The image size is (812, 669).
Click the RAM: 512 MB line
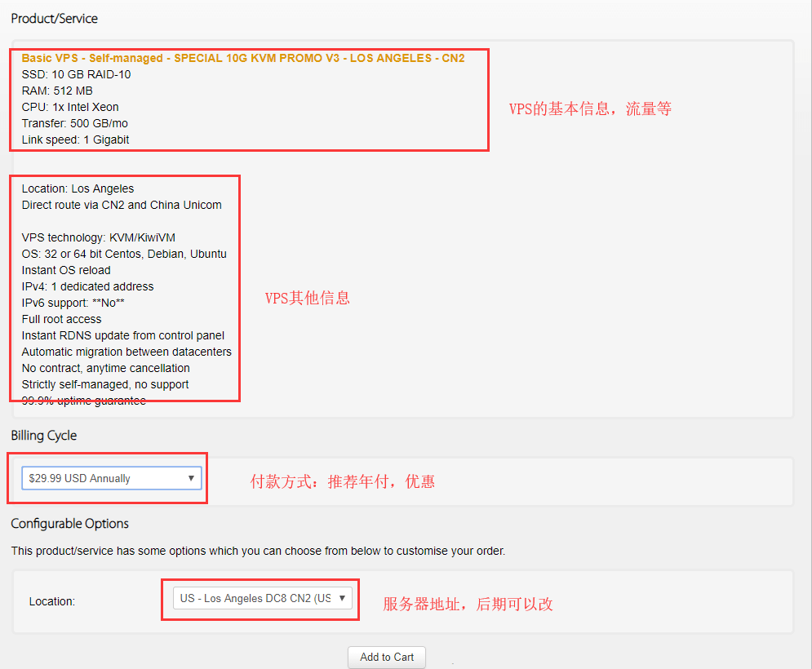[57, 91]
